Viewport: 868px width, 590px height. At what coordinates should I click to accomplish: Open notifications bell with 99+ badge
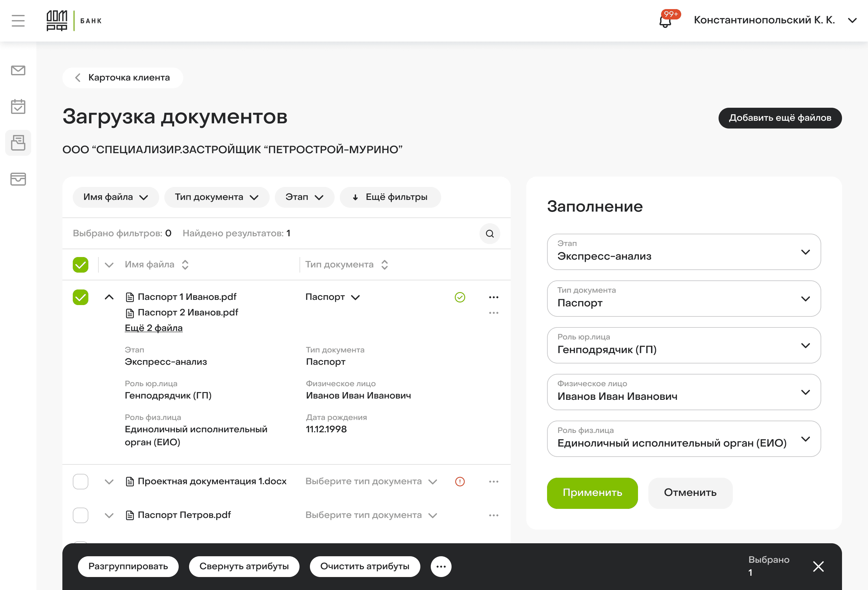(x=666, y=21)
